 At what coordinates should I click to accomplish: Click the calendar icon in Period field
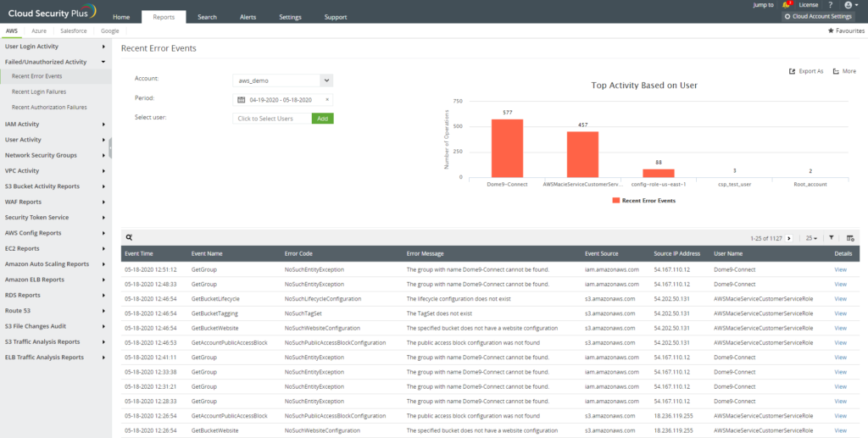(241, 99)
